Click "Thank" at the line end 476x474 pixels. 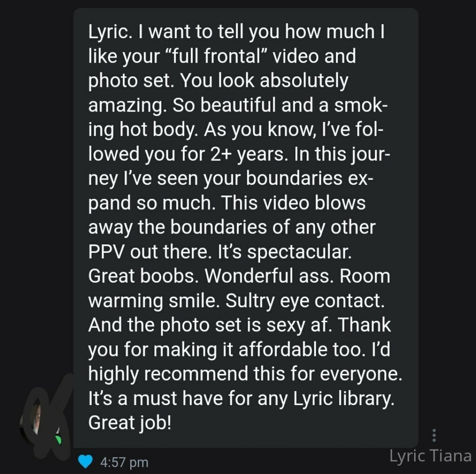(x=365, y=325)
